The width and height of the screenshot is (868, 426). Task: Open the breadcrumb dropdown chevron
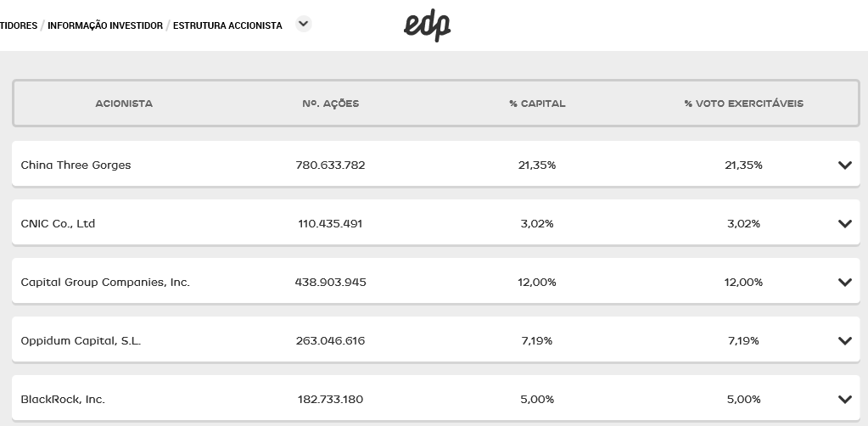pyautogui.click(x=304, y=25)
